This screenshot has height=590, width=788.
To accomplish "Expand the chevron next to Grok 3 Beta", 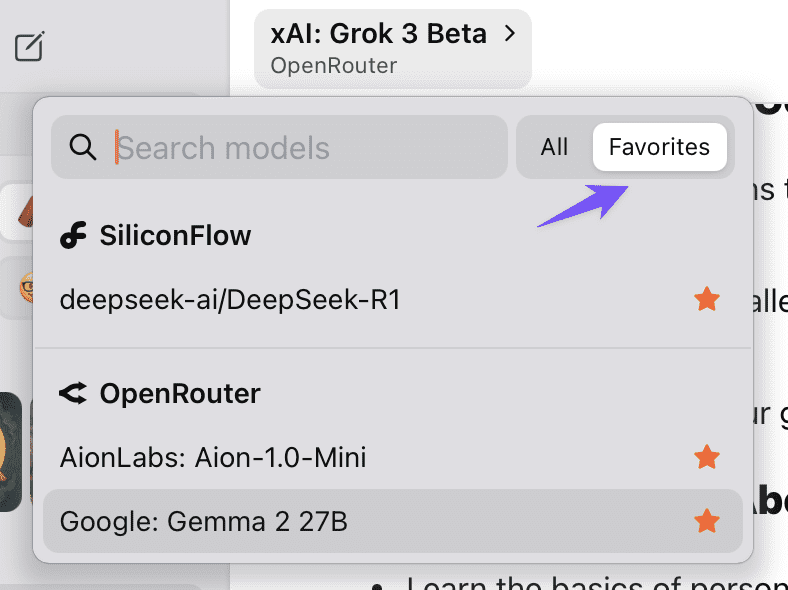I will (510, 34).
